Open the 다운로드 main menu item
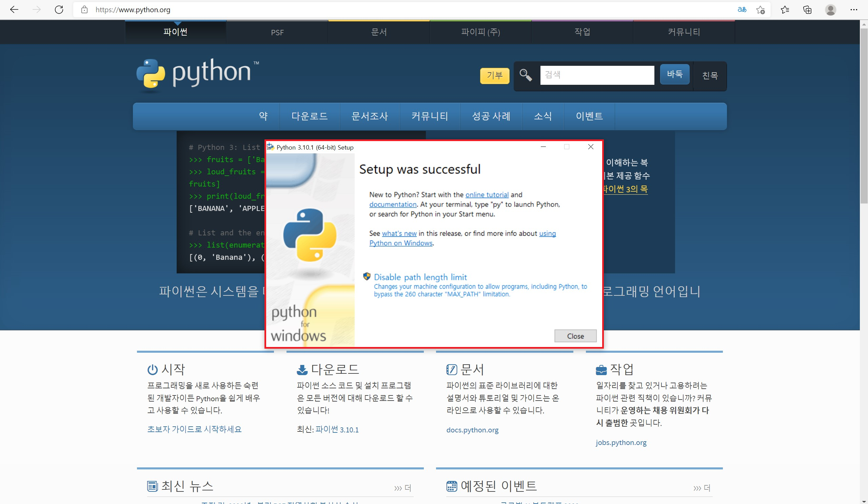Image resolution: width=868 pixels, height=504 pixels. 309,116
